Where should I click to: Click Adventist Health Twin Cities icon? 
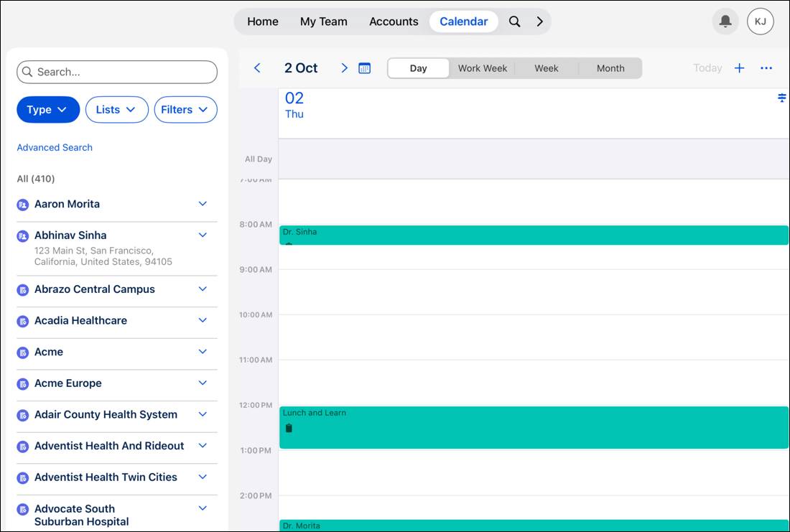point(23,477)
